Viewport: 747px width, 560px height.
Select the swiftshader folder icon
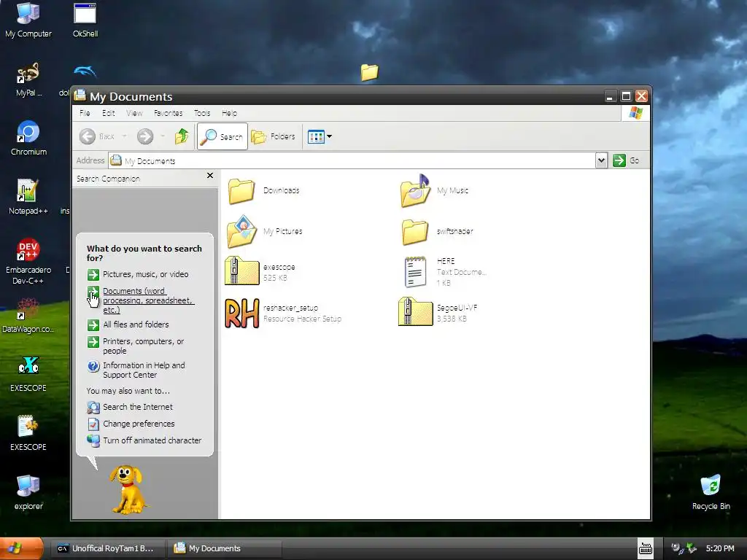414,232
